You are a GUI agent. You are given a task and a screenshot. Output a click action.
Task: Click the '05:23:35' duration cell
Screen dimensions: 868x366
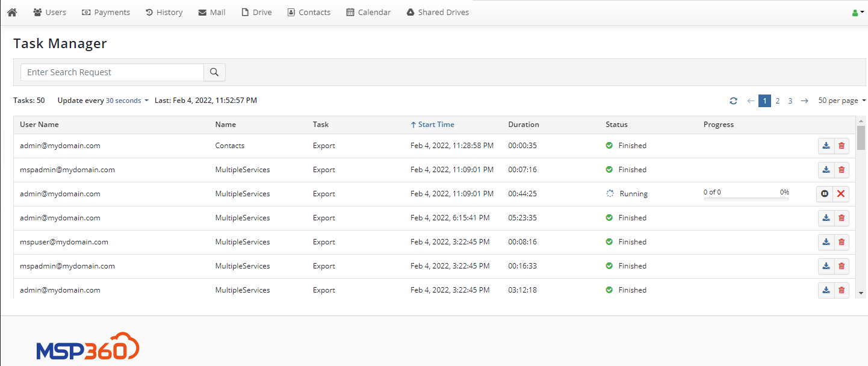click(x=522, y=218)
